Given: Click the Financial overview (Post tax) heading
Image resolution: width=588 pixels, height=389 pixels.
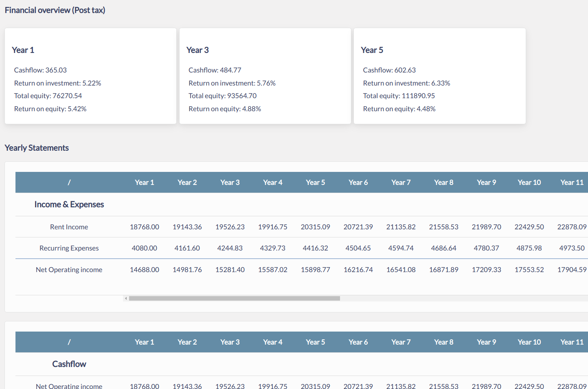Looking at the screenshot, I should click(55, 10).
